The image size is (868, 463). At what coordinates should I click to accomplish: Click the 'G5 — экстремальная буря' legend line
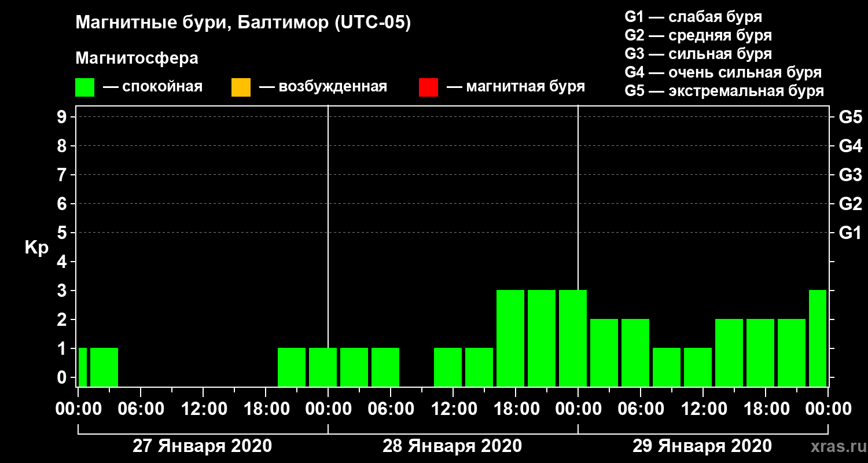click(x=724, y=91)
